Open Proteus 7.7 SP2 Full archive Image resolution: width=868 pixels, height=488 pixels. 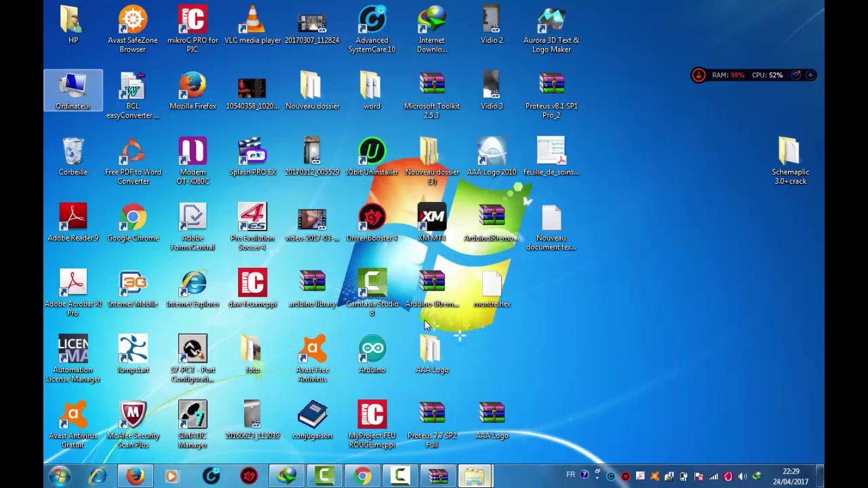point(432,424)
